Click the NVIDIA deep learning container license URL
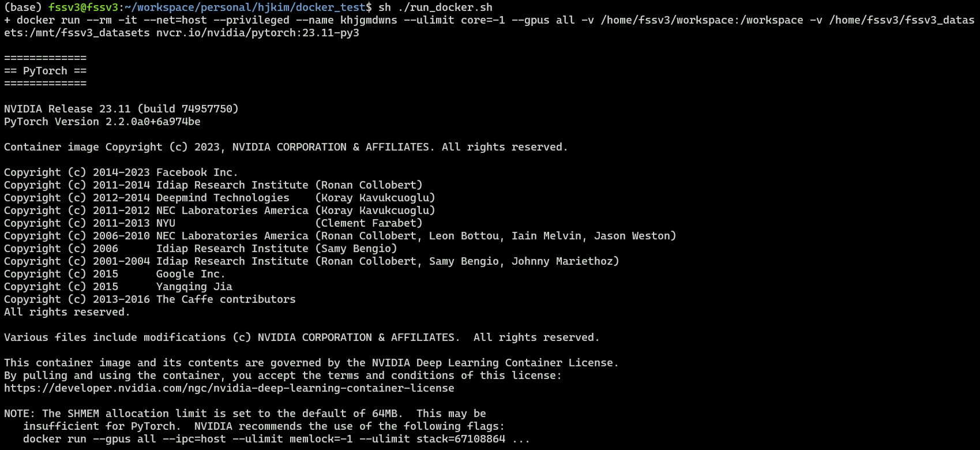This screenshot has height=450, width=980. coord(229,388)
